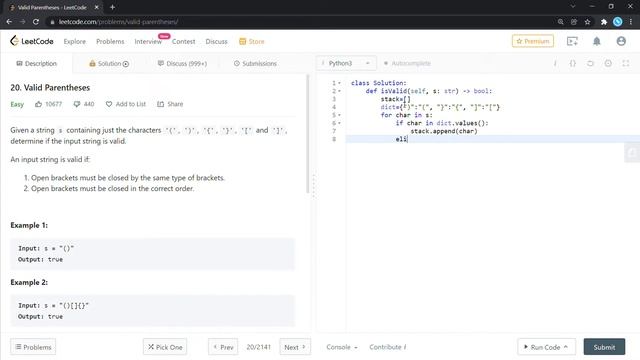Click the Contribute link
Screen dimensions: 640x360
(387, 347)
